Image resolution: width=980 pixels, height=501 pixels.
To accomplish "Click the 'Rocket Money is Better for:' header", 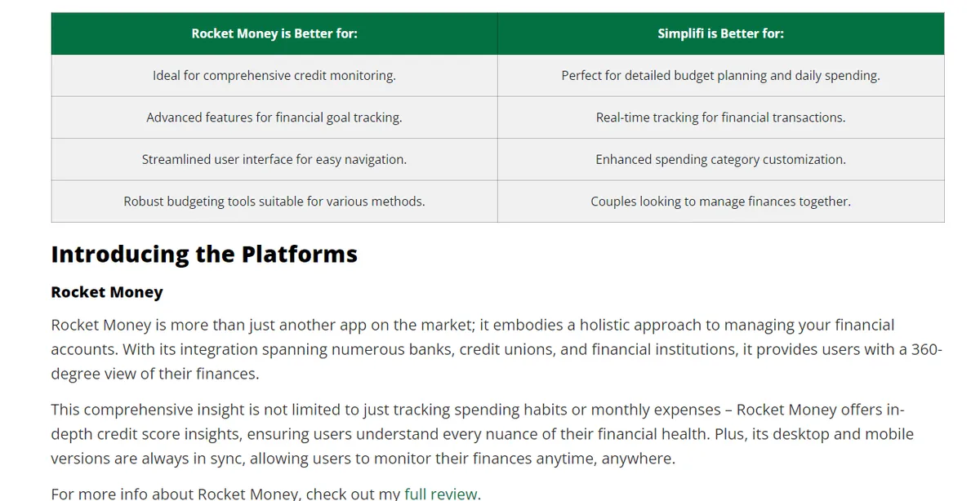I will [x=274, y=33].
